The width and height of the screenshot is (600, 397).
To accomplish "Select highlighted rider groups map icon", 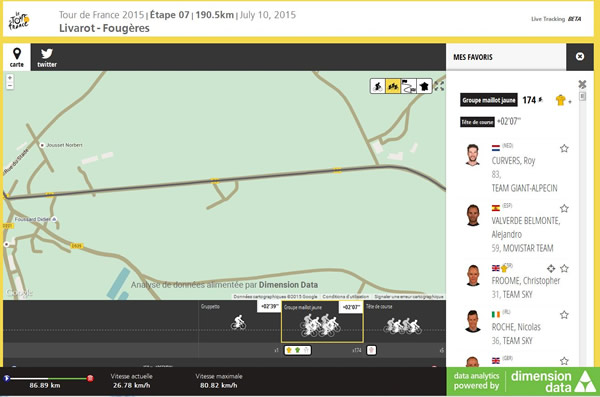I will tap(393, 86).
